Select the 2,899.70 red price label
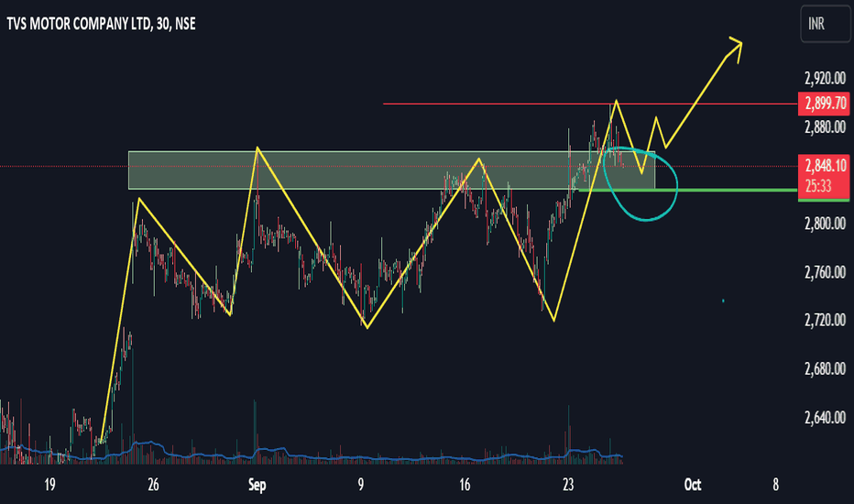Viewport: 854px width, 504px height. 824,104
